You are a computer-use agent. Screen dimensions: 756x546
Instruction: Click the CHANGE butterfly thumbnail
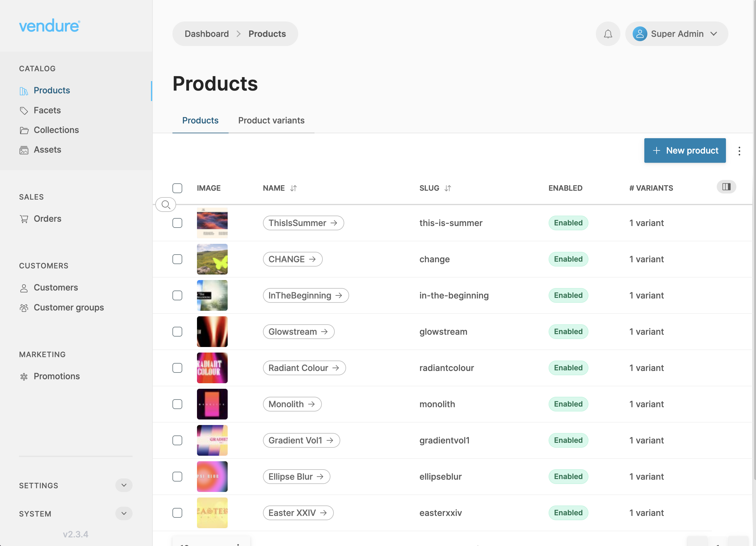[212, 259]
